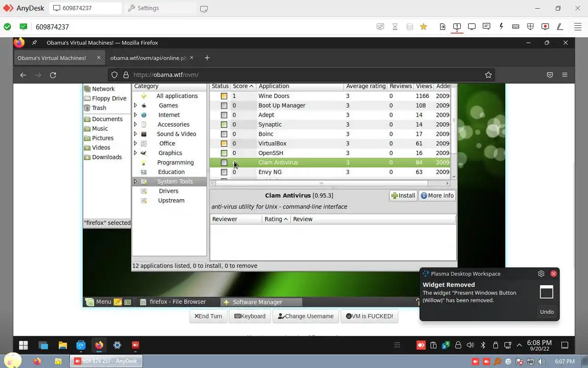Screen dimensions: 588x368
Task: Expand the Games category
Action: point(136,105)
